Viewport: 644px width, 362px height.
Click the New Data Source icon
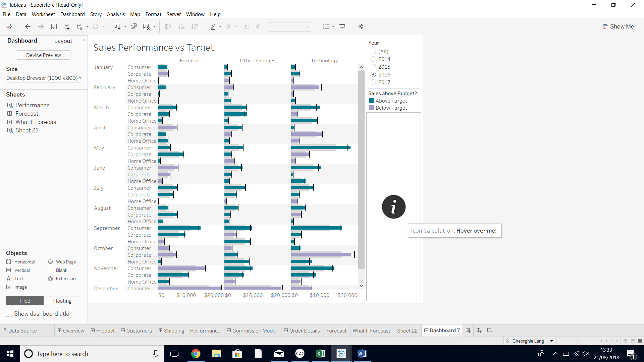67,26
